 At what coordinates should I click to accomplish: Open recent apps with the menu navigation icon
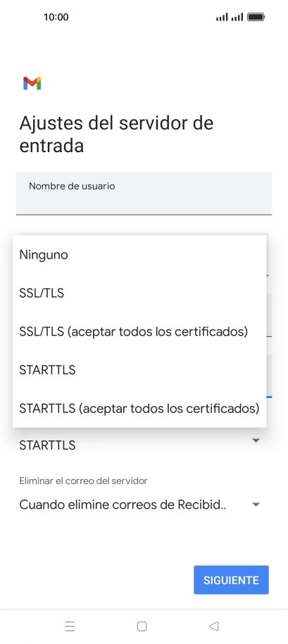[x=70, y=626]
